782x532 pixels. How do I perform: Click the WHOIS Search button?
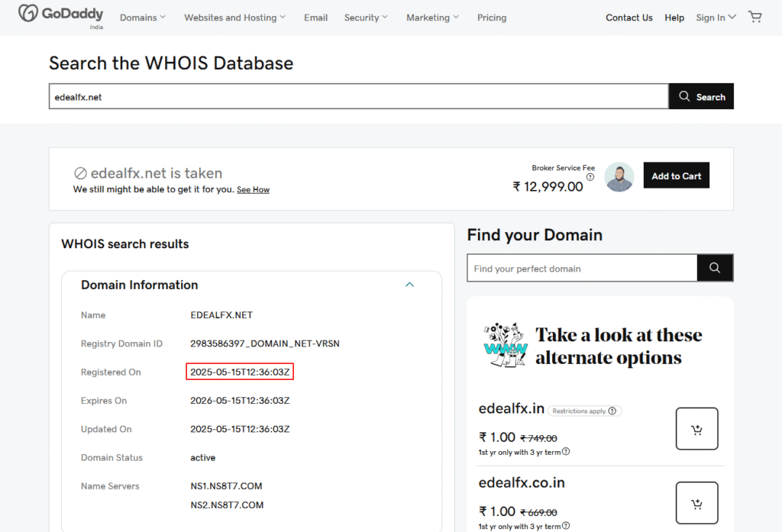(x=701, y=96)
